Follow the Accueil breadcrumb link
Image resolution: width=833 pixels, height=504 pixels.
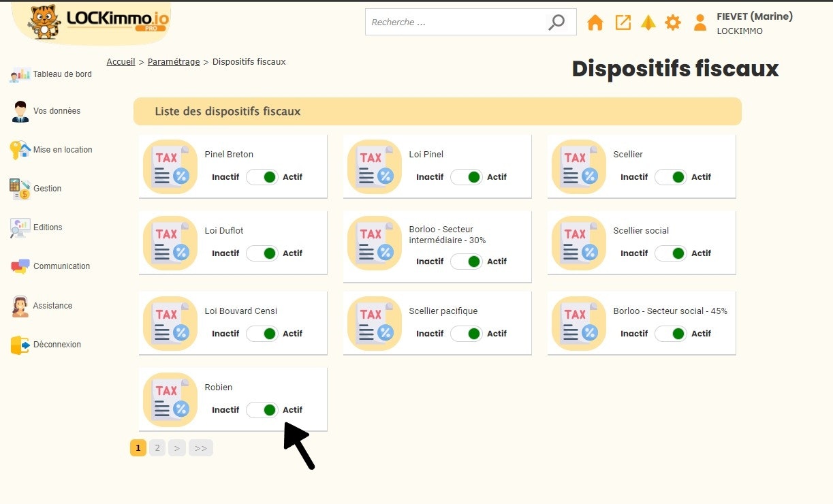pyautogui.click(x=121, y=62)
